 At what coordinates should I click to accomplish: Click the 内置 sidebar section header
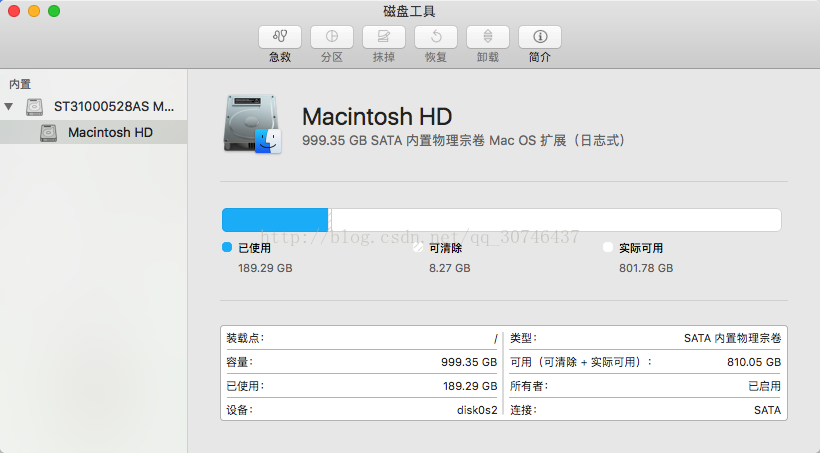coord(20,84)
